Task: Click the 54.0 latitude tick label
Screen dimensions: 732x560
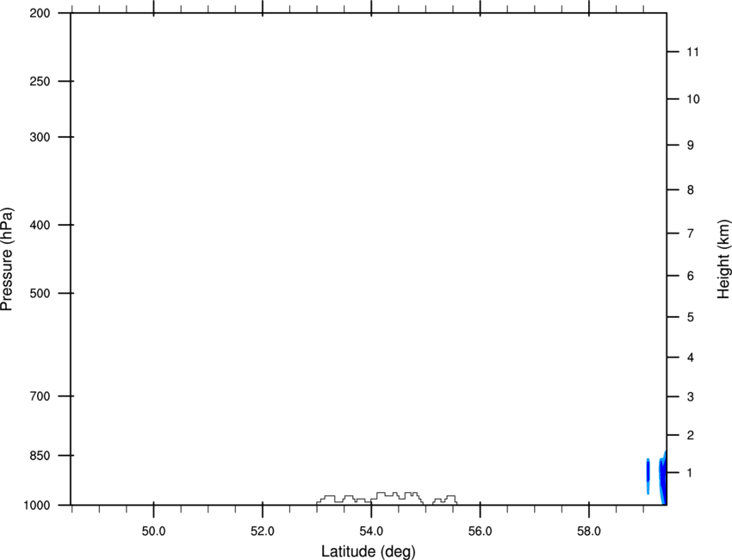Action: 371,532
